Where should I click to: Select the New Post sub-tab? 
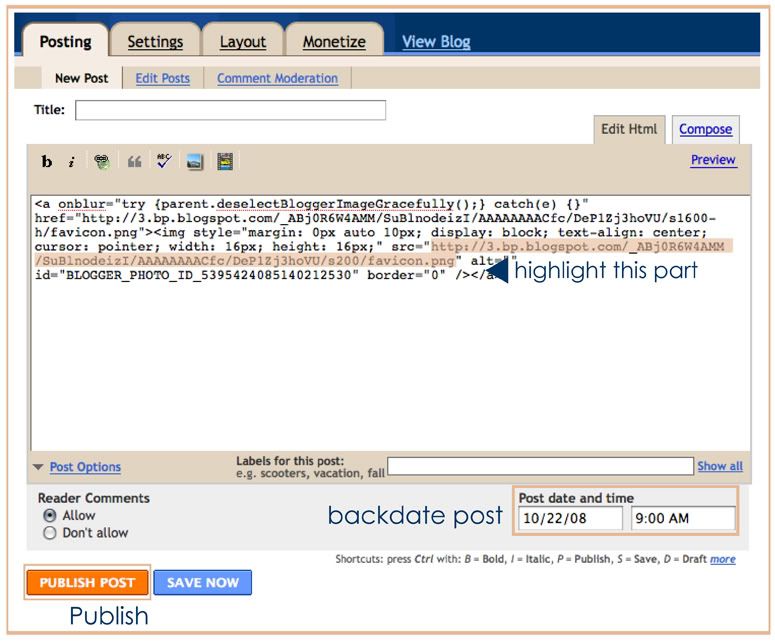coord(82,78)
